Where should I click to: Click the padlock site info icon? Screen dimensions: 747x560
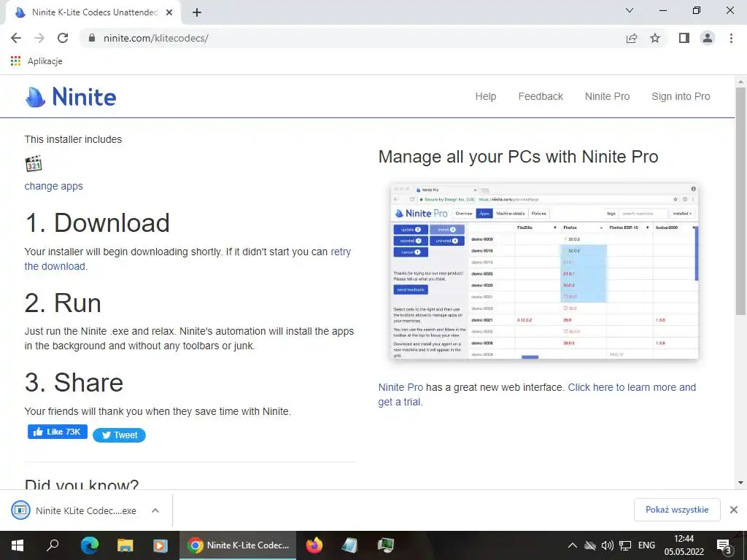pos(92,38)
